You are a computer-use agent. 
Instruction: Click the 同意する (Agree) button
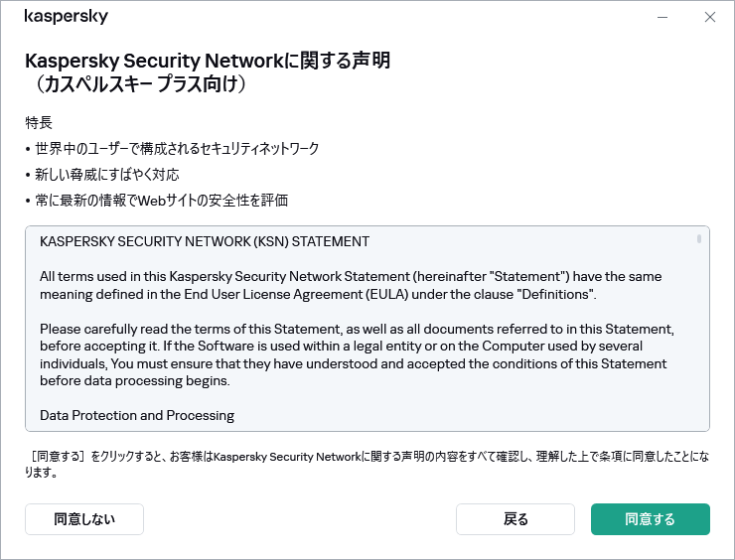click(x=650, y=519)
